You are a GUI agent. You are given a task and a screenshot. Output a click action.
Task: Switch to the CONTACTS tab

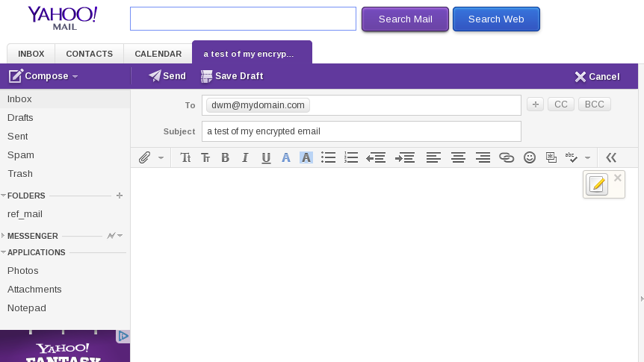tap(90, 54)
